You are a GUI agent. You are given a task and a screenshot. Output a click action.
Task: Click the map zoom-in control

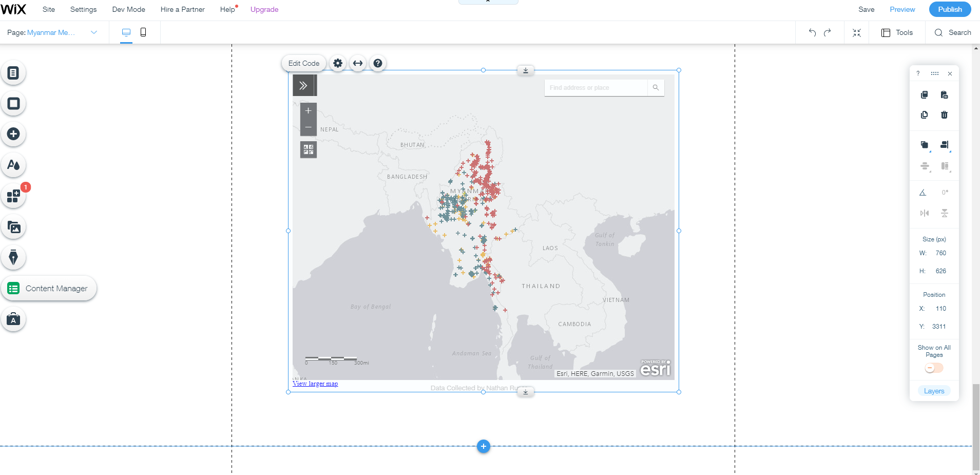308,110
